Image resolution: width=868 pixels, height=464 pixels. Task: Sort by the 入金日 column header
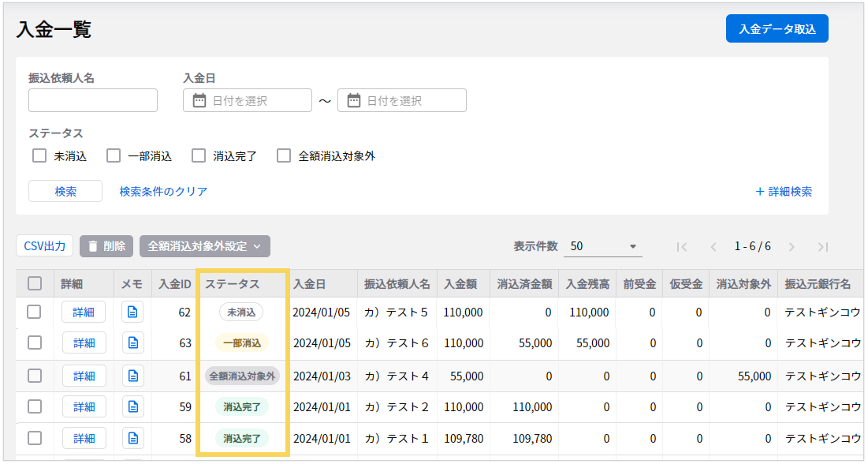tap(309, 284)
